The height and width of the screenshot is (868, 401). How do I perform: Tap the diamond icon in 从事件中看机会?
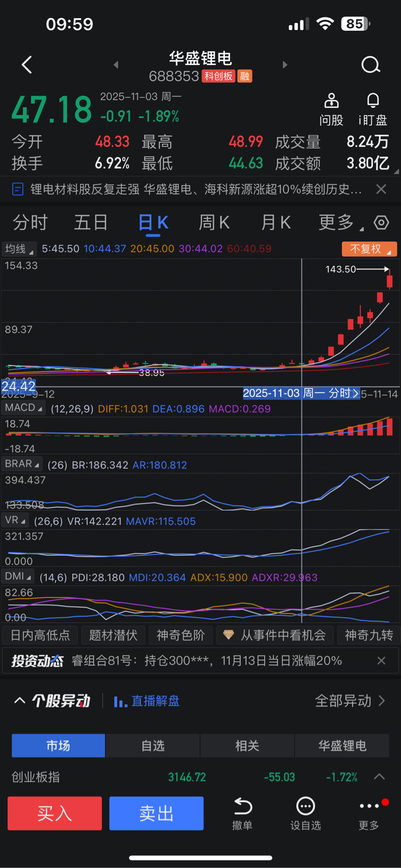[228, 635]
